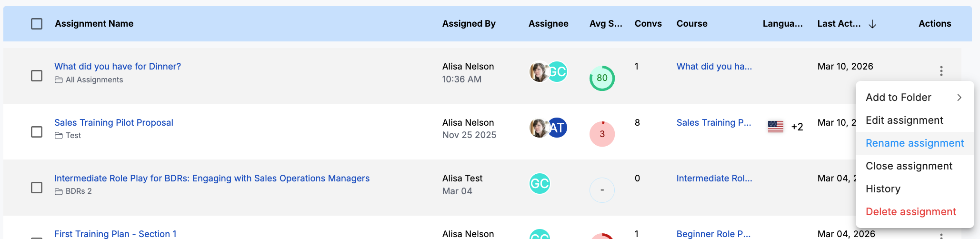Screen dimensions: 980x239
Task: Click the BDRs 2 folder icon
Action: tap(59, 191)
